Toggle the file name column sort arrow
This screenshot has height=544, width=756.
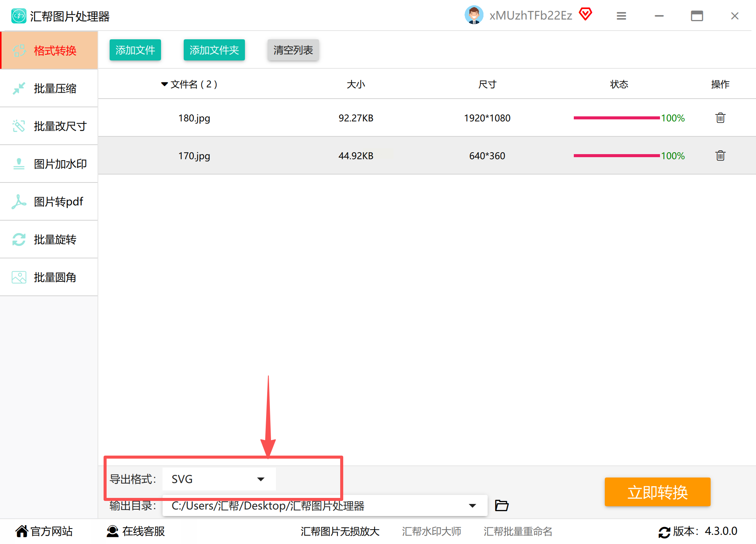pos(164,84)
